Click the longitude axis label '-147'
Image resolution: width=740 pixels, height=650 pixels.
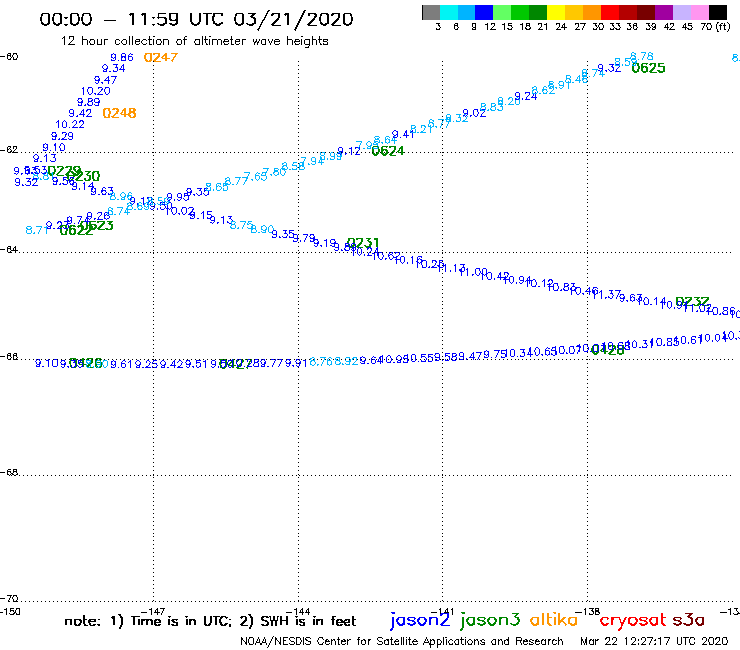(153, 612)
